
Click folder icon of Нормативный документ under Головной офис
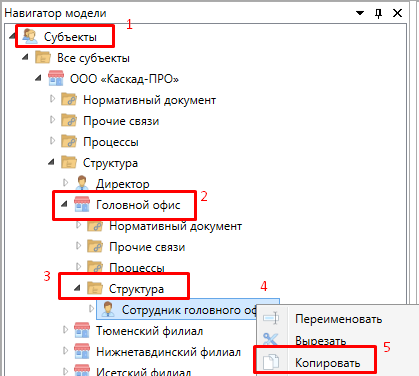[95, 226]
